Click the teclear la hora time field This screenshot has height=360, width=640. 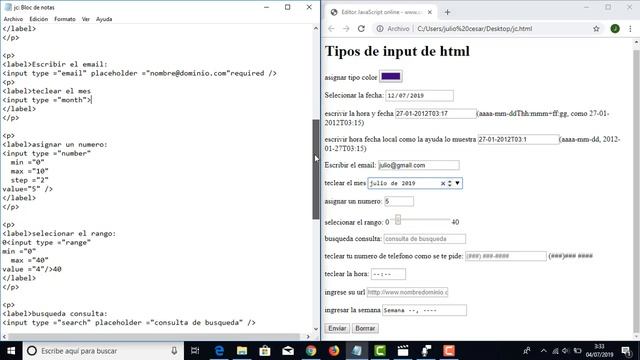[x=388, y=274]
